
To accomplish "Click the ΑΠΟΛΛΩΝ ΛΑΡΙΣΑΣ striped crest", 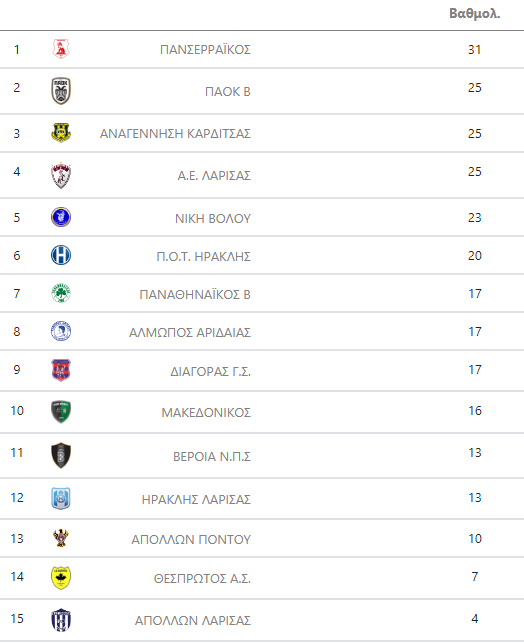I will pyautogui.click(x=61, y=620).
